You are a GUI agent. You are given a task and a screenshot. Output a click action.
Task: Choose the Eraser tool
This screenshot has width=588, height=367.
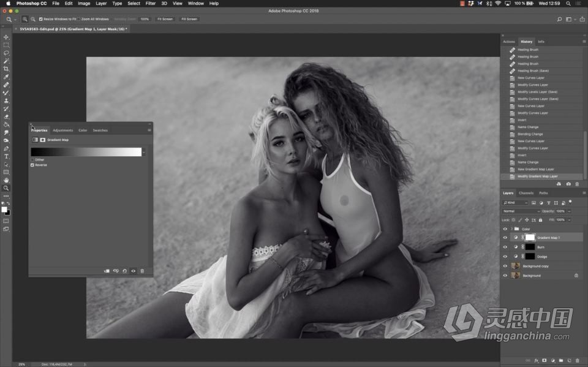tap(7, 116)
